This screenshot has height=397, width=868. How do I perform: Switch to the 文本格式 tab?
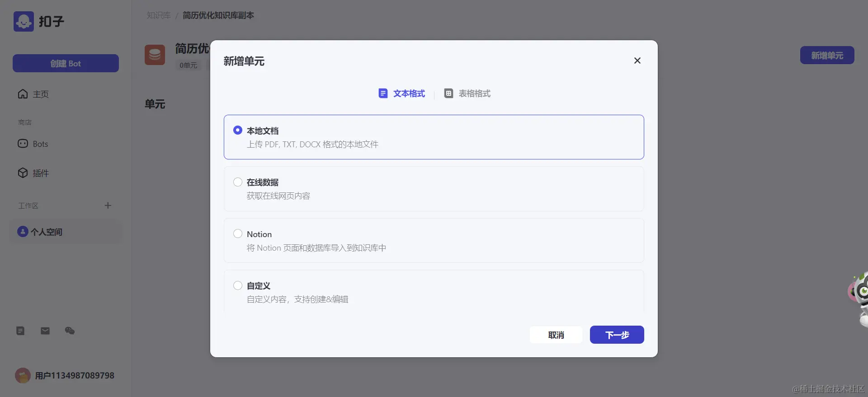pos(401,93)
